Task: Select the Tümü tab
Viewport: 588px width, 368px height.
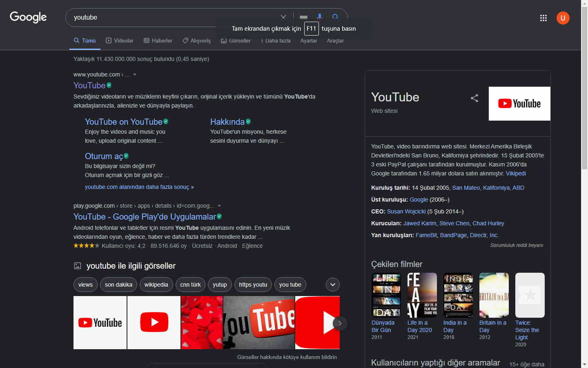Action: [85, 40]
